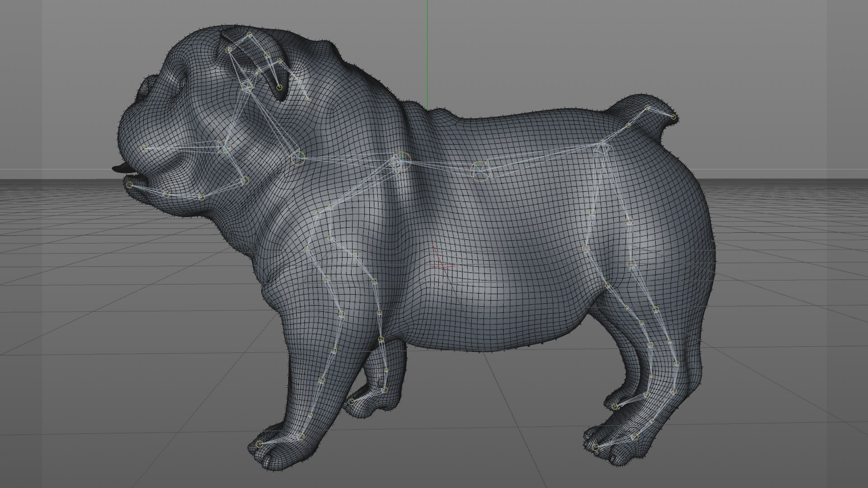Select the lower jaw tip joint
The image size is (868, 488).
tap(130, 184)
